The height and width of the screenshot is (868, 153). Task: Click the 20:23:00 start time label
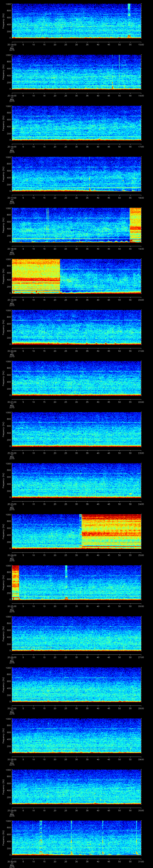pyautogui.click(x=12, y=504)
